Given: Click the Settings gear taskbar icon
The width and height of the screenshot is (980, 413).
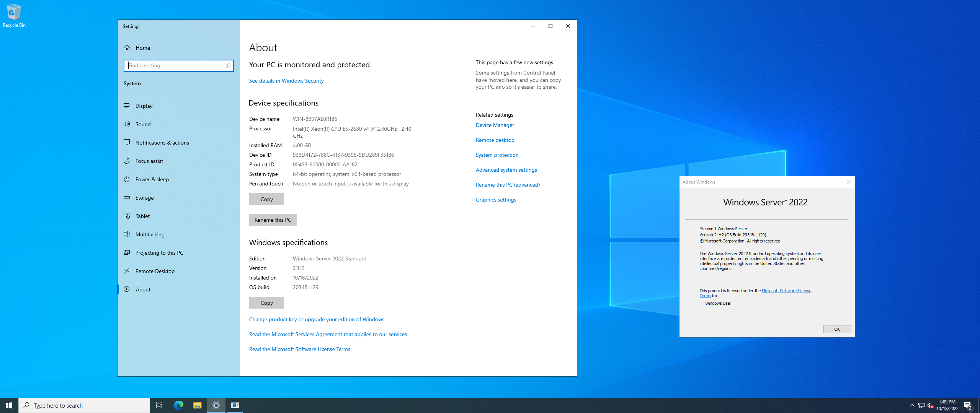Looking at the screenshot, I should [x=216, y=405].
